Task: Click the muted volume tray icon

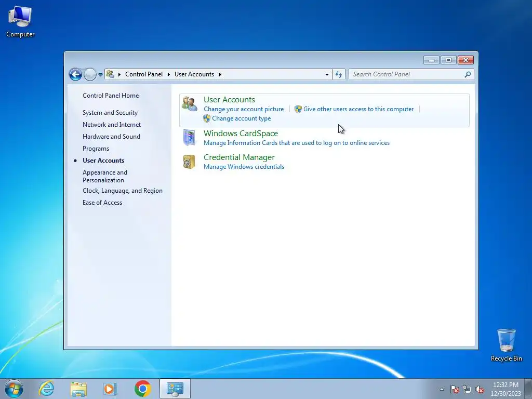Action: (x=480, y=389)
